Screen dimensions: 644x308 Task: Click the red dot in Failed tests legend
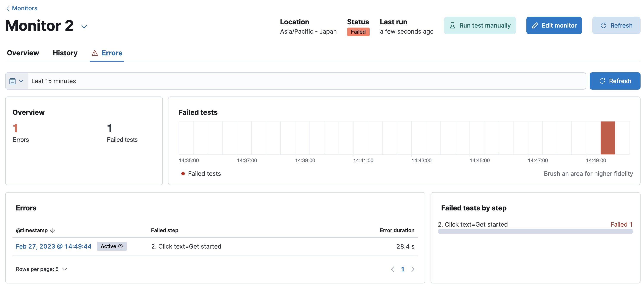click(x=183, y=174)
